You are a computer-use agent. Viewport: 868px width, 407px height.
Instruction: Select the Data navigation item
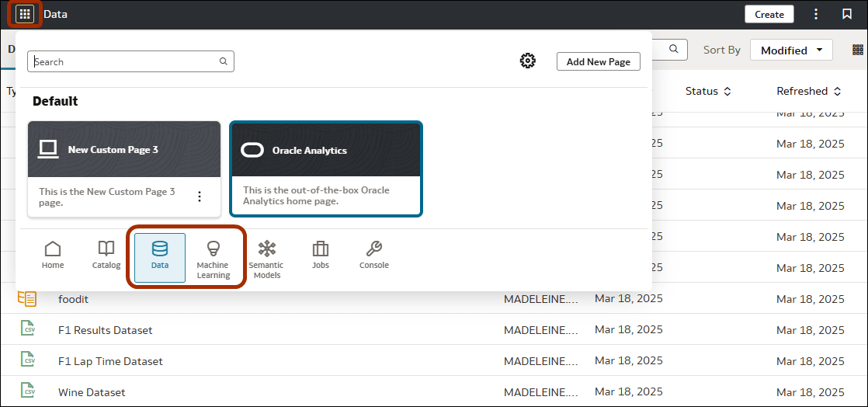tap(160, 257)
